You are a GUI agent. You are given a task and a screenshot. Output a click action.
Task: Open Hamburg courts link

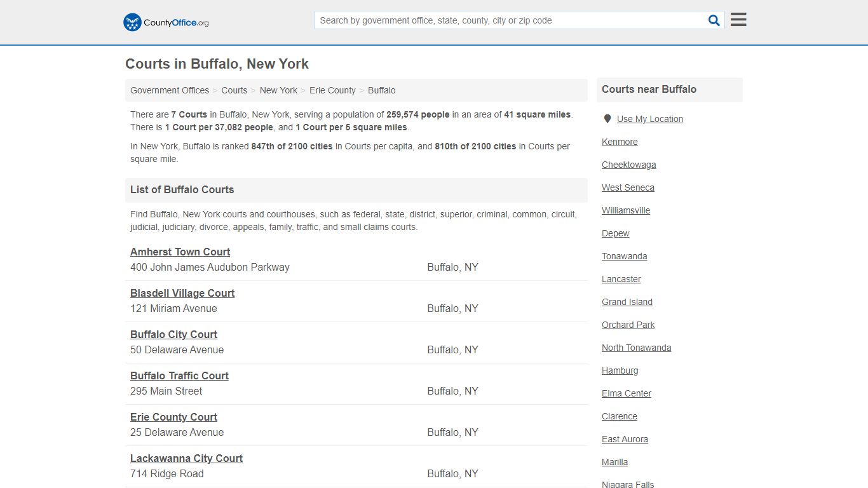pyautogui.click(x=620, y=370)
